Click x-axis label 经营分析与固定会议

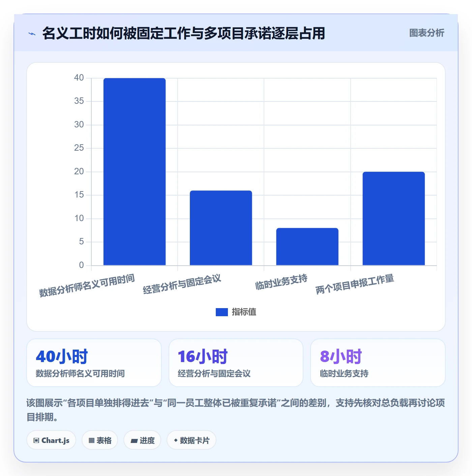pyautogui.click(x=182, y=284)
